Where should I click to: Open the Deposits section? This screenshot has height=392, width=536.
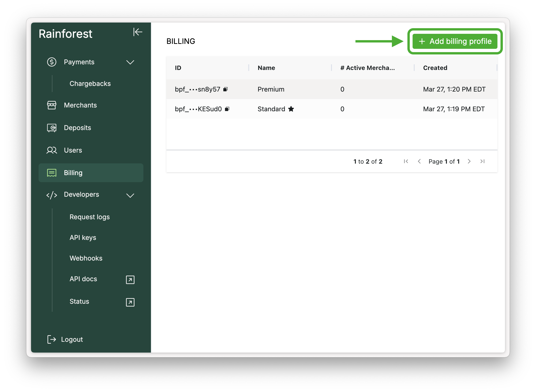pyautogui.click(x=77, y=128)
